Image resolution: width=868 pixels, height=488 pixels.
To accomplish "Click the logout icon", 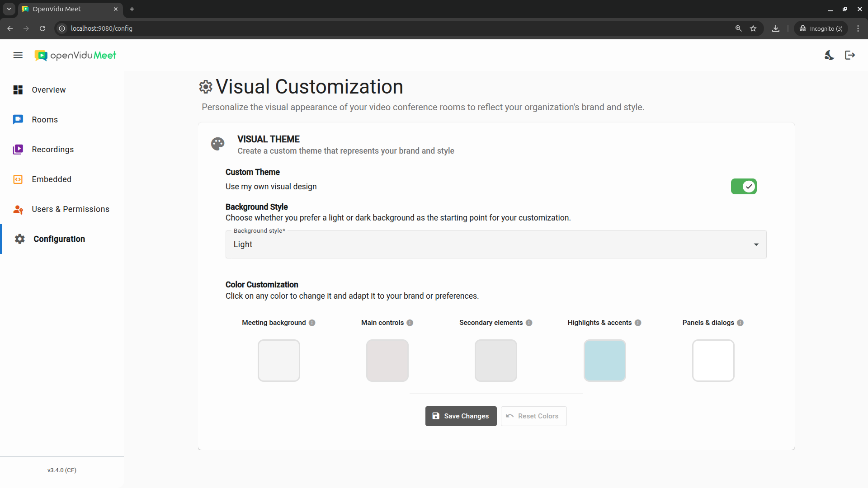I will [850, 55].
